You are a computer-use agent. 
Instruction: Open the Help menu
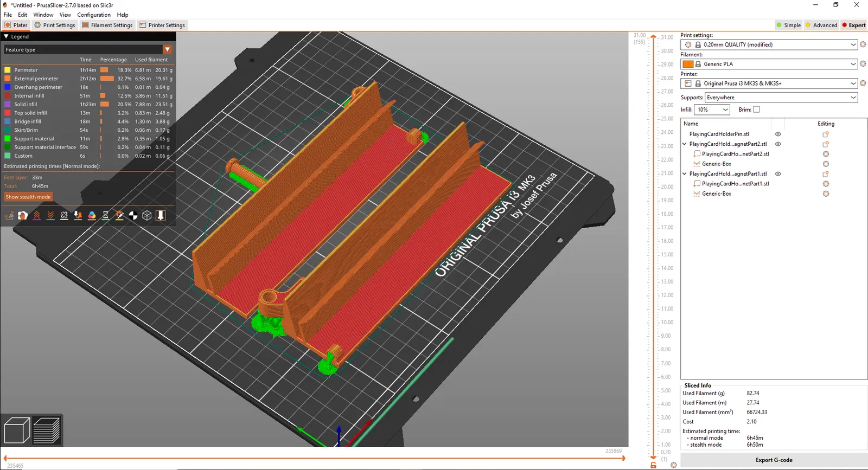tap(123, 15)
